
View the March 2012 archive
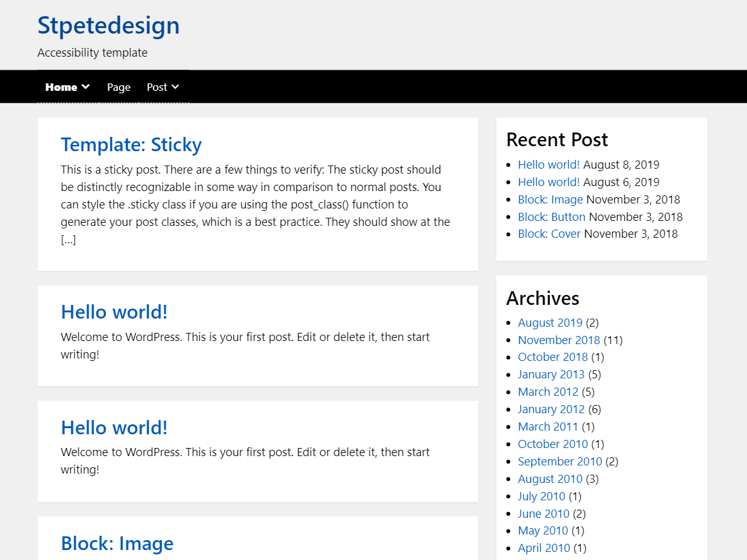point(548,392)
